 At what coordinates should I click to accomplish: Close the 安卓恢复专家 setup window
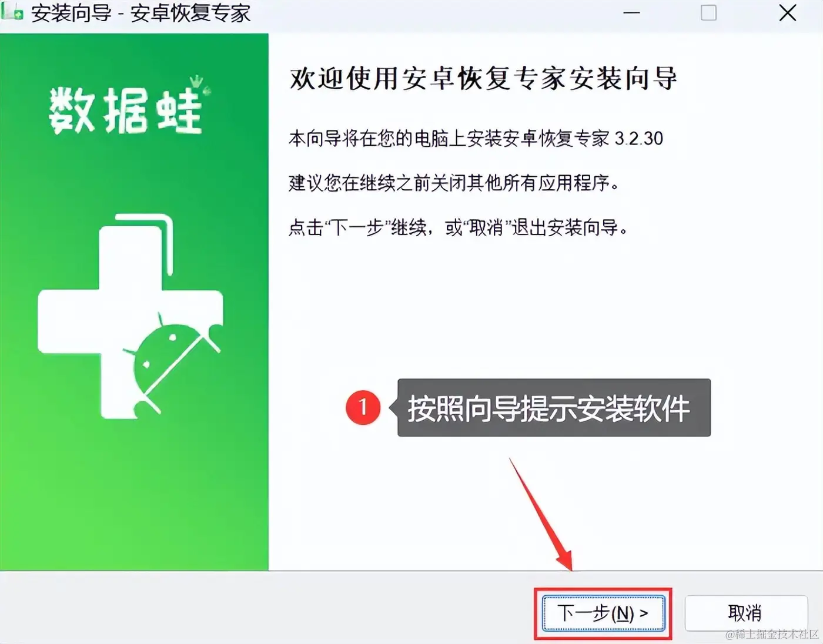787,13
